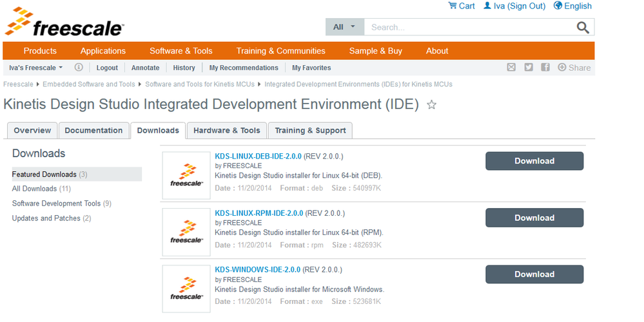Click the 'Size : 540997K' text
The width and height of the screenshot is (644, 322).
356,188
